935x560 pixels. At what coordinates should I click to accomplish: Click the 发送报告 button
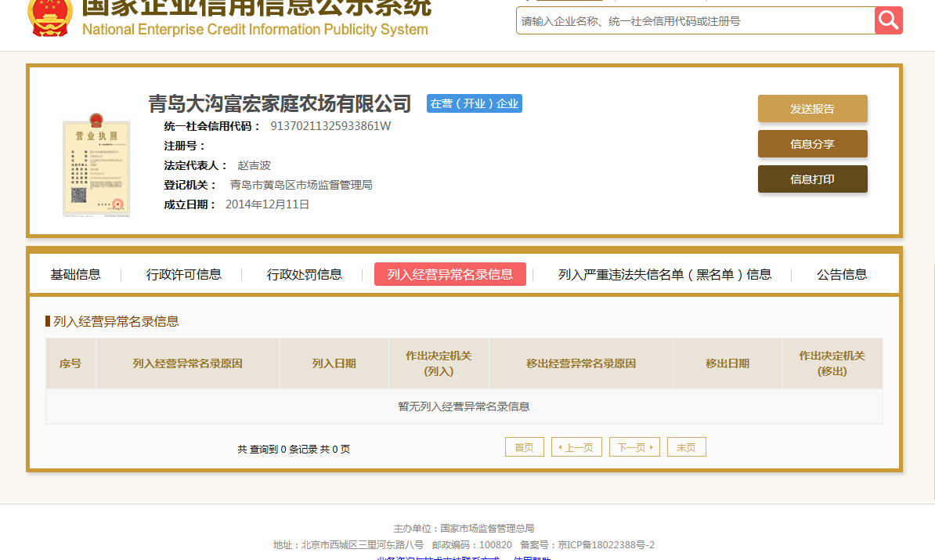812,109
